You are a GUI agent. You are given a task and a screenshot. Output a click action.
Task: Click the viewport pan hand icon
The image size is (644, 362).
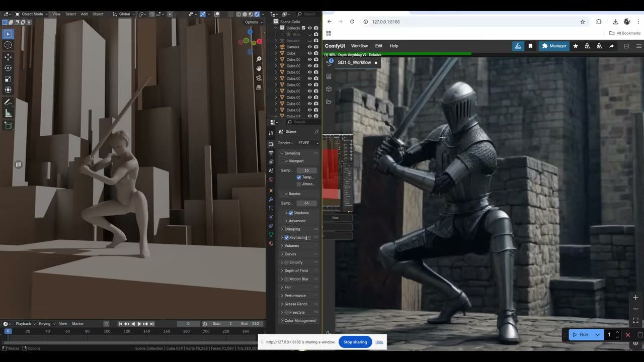point(259,68)
